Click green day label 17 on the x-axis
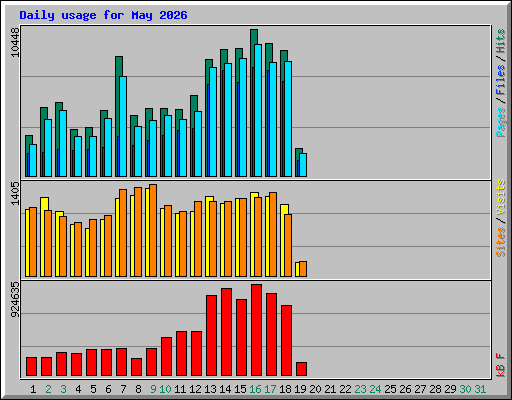Viewport: 512px width, 400px height. tap(270, 389)
